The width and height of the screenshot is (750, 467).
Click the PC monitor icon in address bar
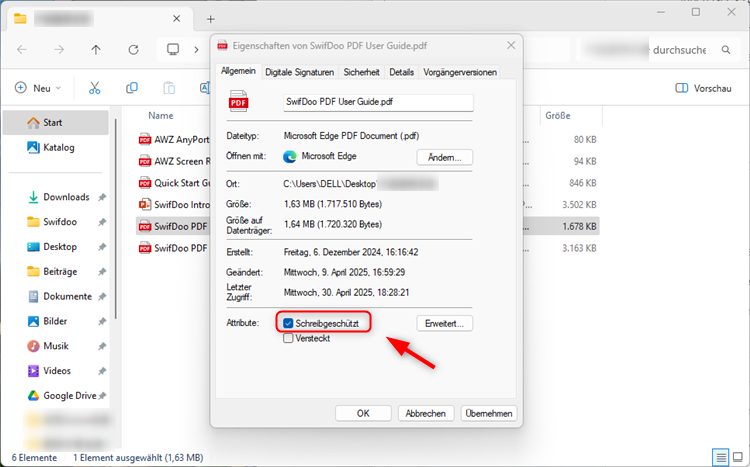(x=173, y=49)
